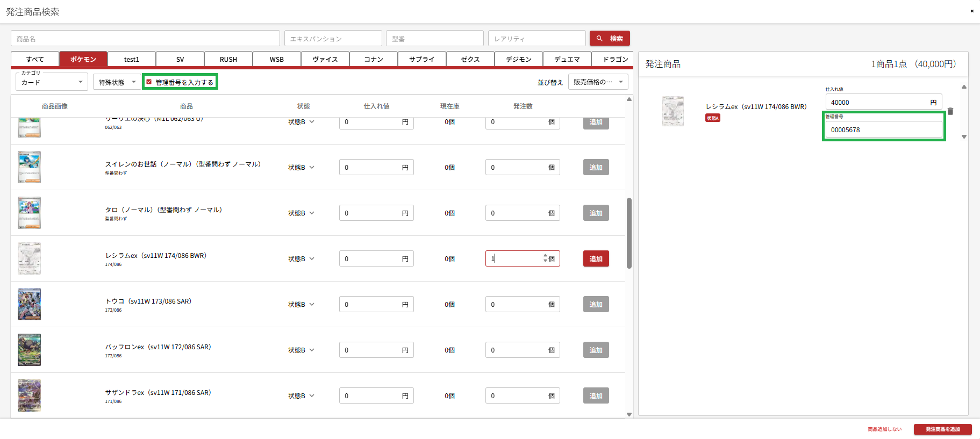The image size is (980, 439).
Task: Select the SV tab
Action: [x=180, y=59]
